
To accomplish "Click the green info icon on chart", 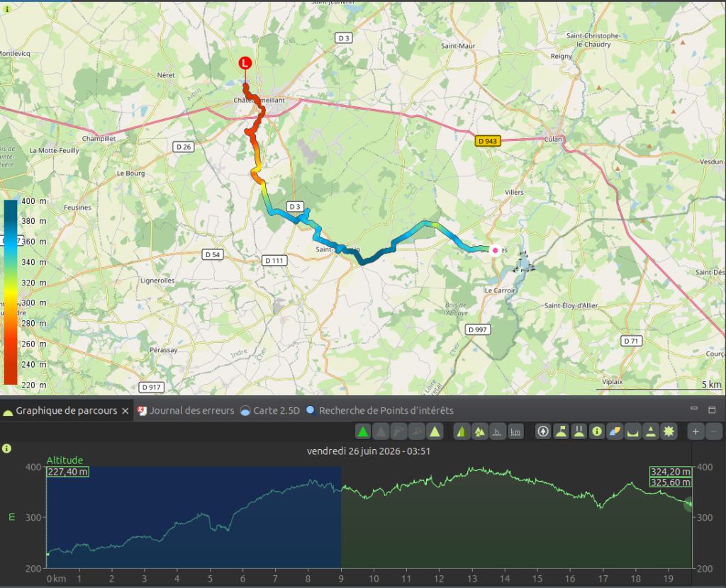I will coord(6,448).
